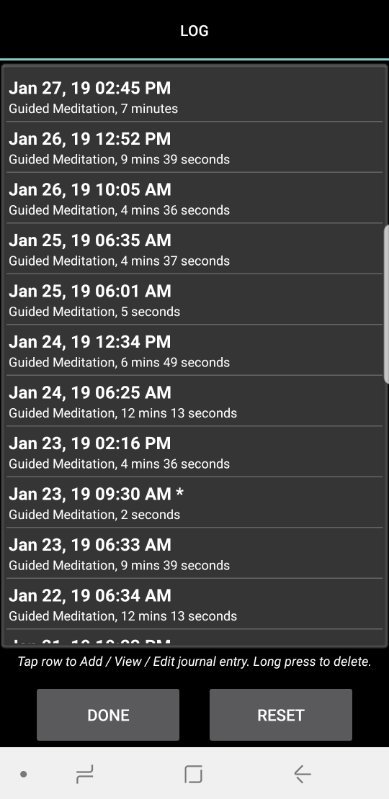
Task: View Jan 23, 19 02:16 PM entry
Action: tap(194, 451)
